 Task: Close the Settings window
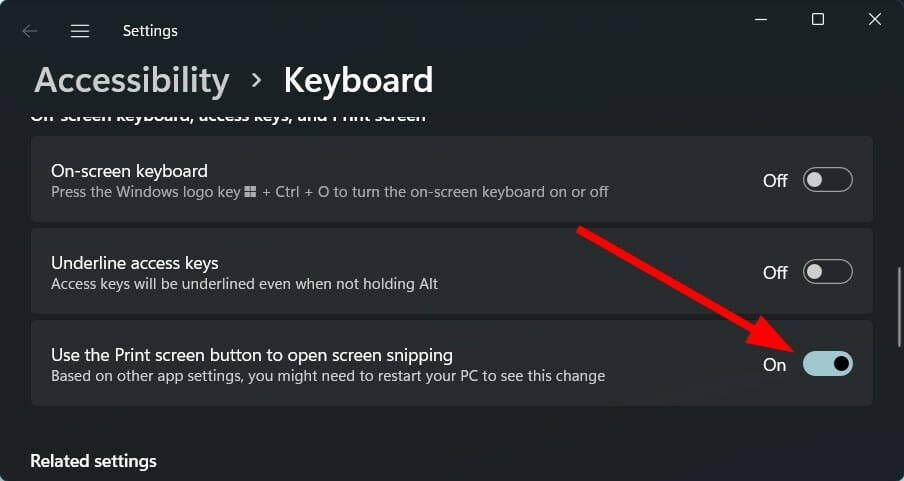pyautogui.click(x=872, y=19)
